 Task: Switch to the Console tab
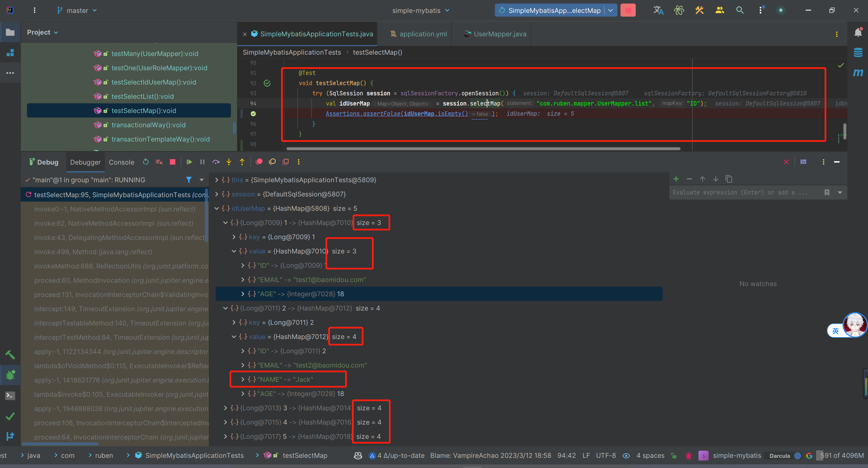point(121,162)
